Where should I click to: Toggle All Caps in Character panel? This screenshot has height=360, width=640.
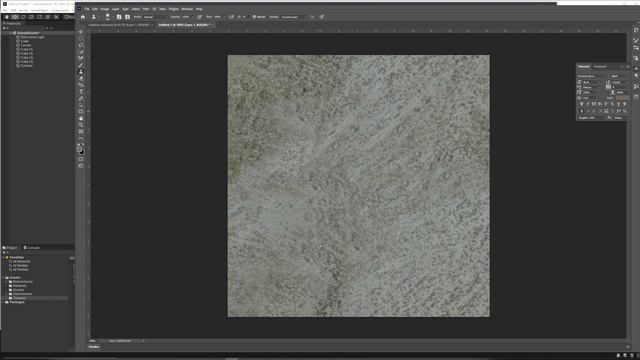(x=593, y=104)
